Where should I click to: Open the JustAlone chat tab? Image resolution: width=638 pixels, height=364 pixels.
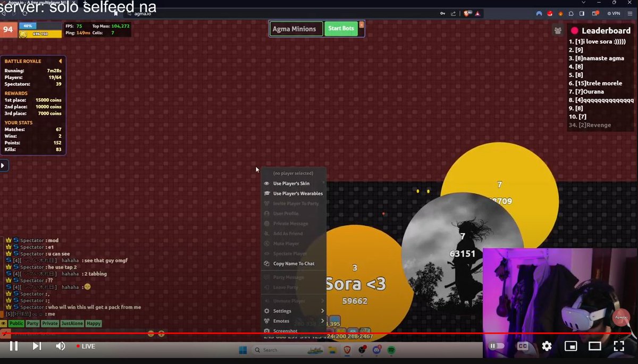coord(72,323)
